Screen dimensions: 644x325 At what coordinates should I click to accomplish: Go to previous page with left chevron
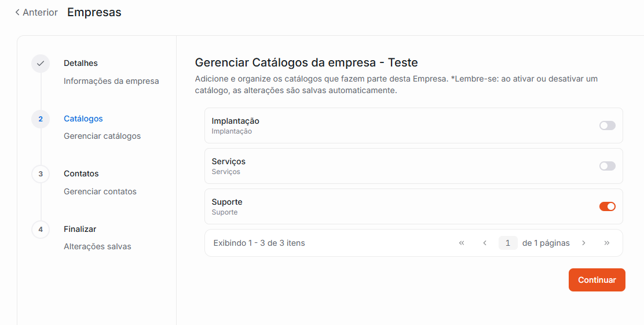(485, 243)
